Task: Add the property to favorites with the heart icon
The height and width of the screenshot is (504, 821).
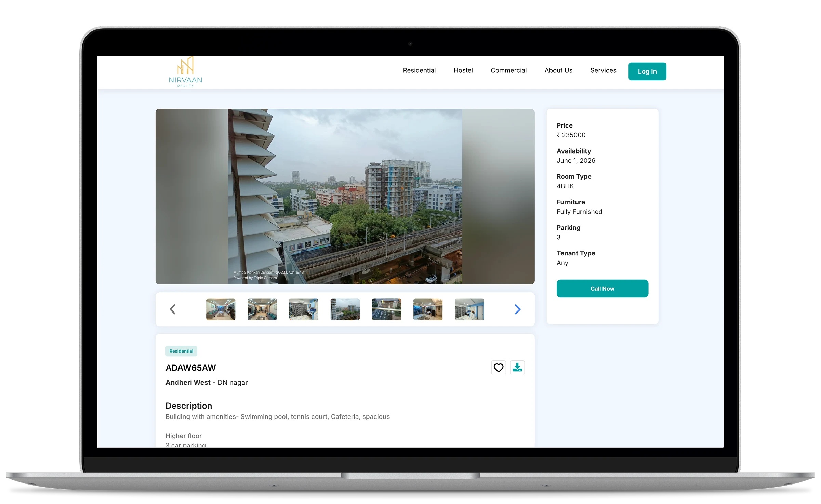Action: (499, 368)
